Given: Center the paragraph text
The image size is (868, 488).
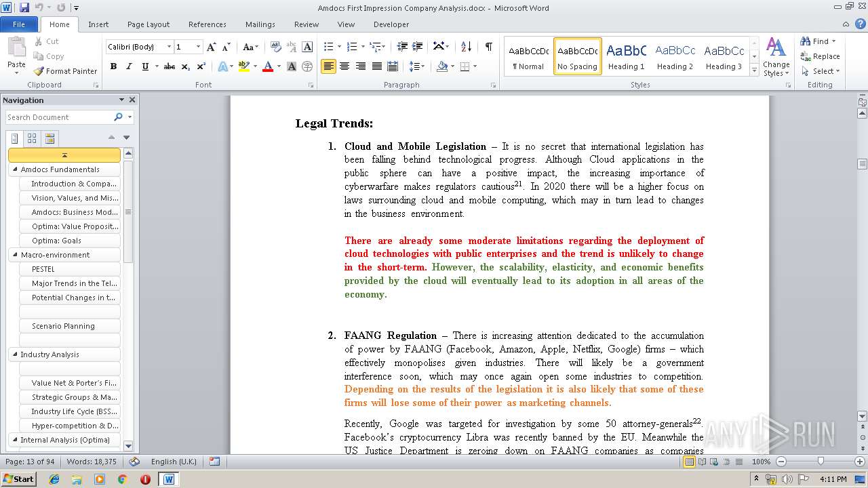Looking at the screenshot, I should pyautogui.click(x=344, y=66).
